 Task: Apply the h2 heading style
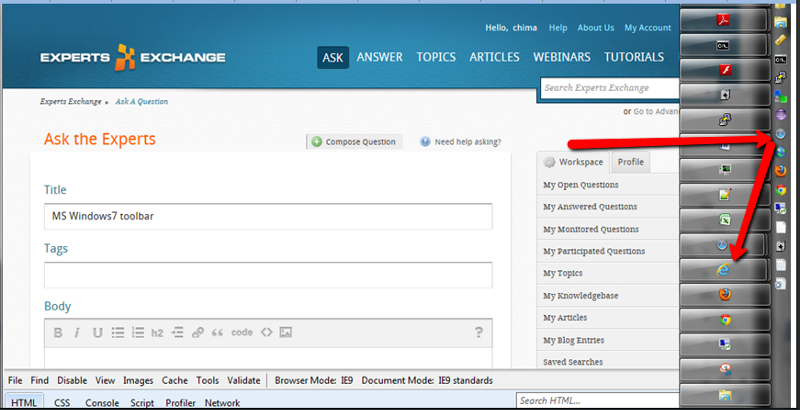(x=157, y=333)
